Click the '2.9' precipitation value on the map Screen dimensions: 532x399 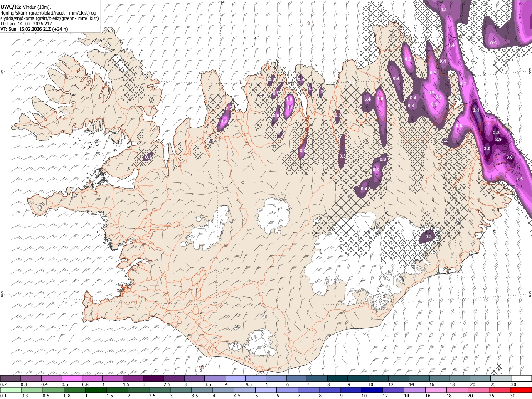pos(499,139)
